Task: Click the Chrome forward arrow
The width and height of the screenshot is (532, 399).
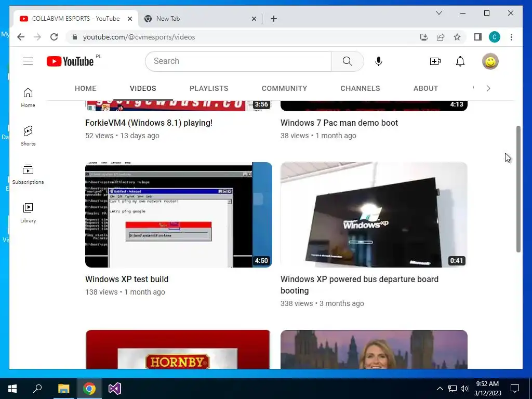Action: pyautogui.click(x=37, y=37)
